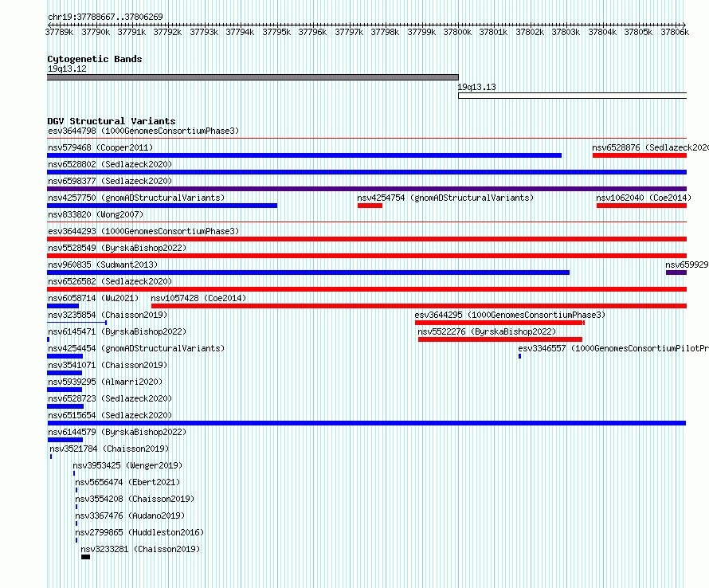This screenshot has height=588, width=709.
Task: Click nsv3554208 Chaisson2019 label
Action: [135, 499]
